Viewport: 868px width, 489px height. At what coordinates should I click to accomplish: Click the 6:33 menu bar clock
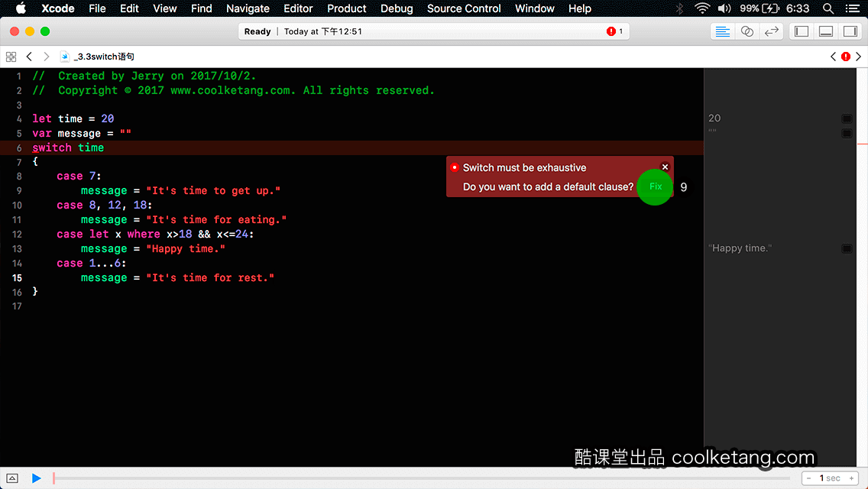pyautogui.click(x=798, y=8)
